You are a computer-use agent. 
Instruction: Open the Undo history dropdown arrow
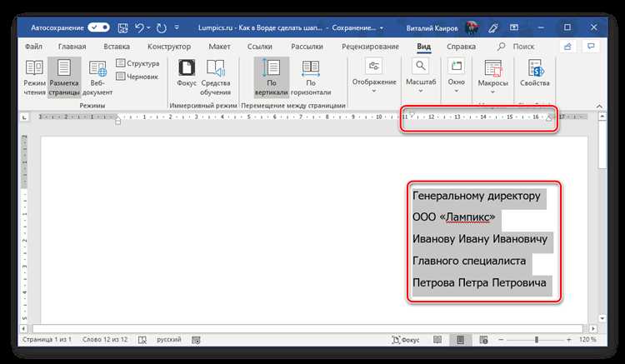pos(148,27)
